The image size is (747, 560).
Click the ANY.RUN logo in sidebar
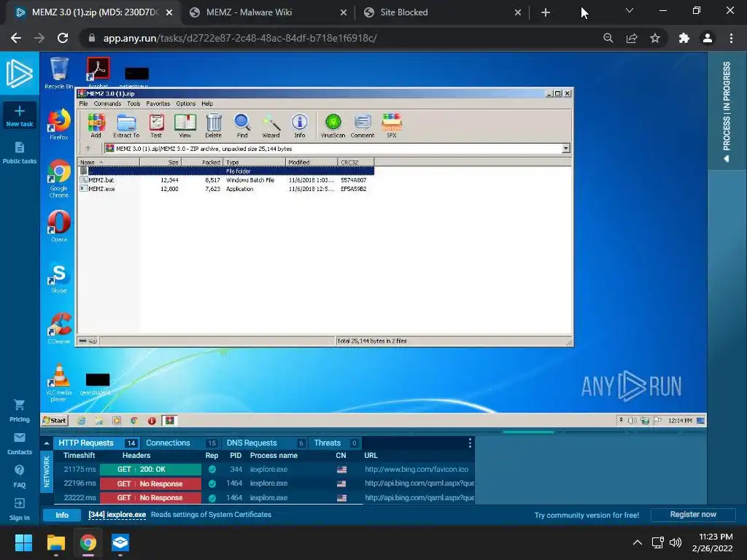20,74
